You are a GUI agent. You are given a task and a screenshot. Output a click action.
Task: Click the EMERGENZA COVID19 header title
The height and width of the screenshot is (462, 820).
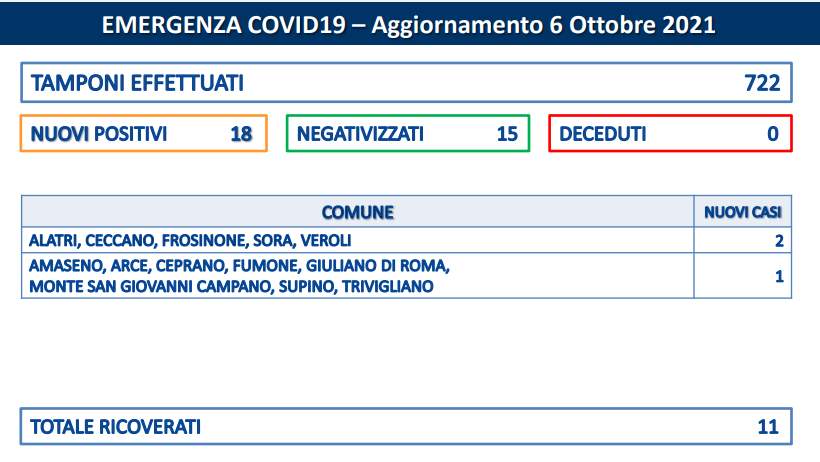click(408, 25)
